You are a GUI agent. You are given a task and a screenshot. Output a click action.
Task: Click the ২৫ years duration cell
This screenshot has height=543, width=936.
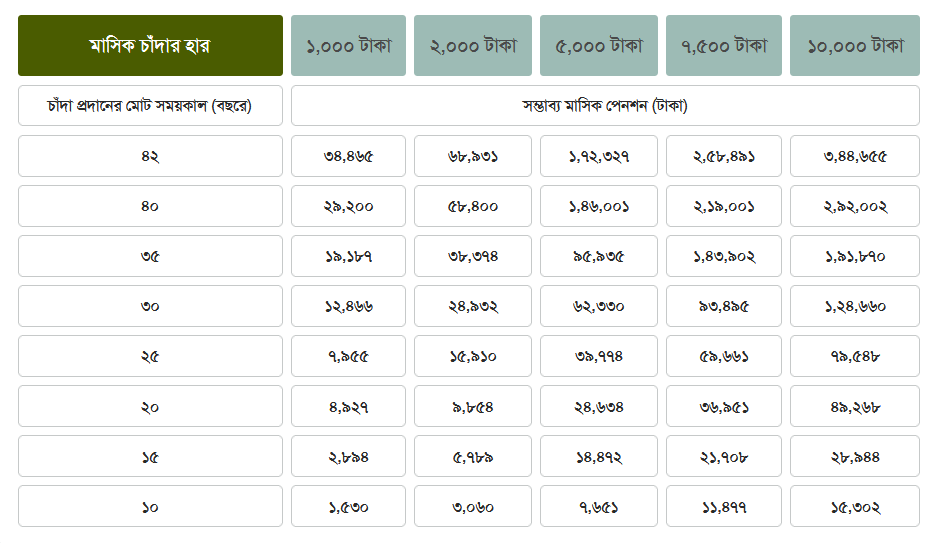[x=150, y=356]
